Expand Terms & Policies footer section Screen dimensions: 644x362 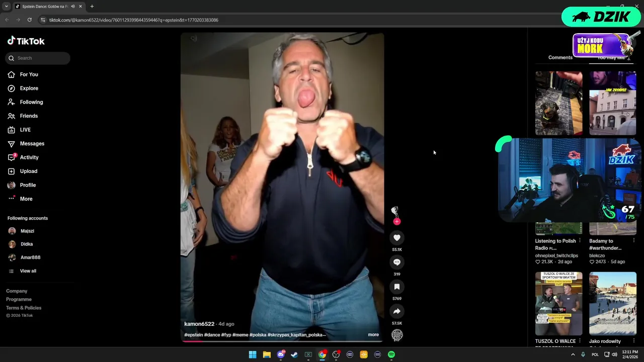(24, 308)
